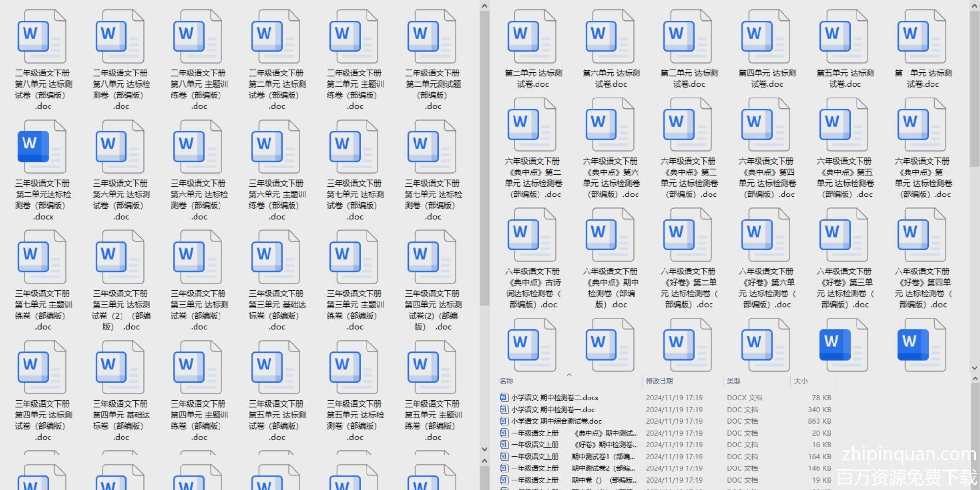The height and width of the screenshot is (490, 980).
Task: Select the 第一单元 达标测试卷.doc file icon
Action: [x=922, y=36]
